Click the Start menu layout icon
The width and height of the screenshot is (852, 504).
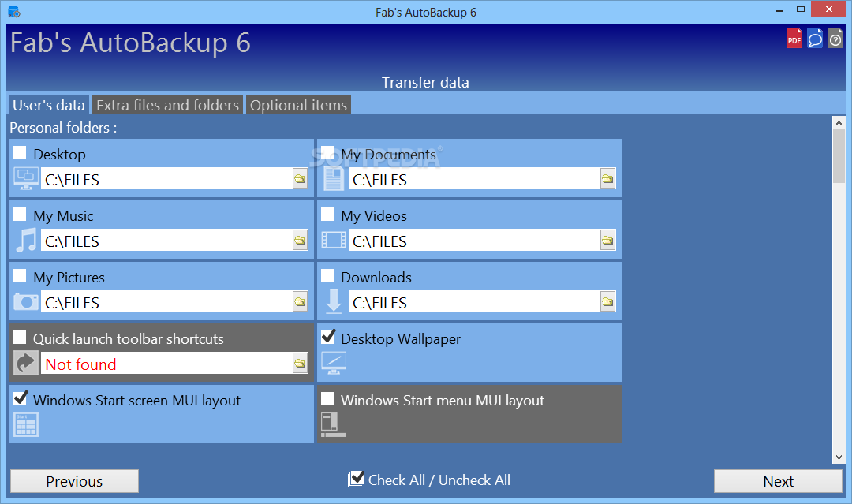point(334,424)
